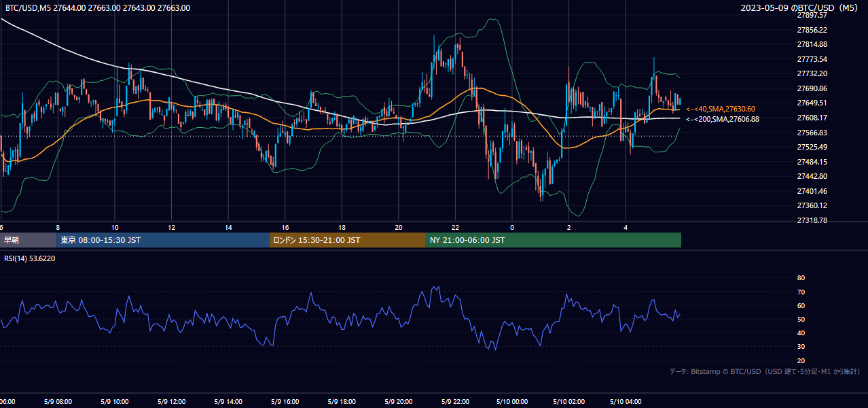Click RSI scale value 30
The height and width of the screenshot is (408, 868).
(x=801, y=347)
